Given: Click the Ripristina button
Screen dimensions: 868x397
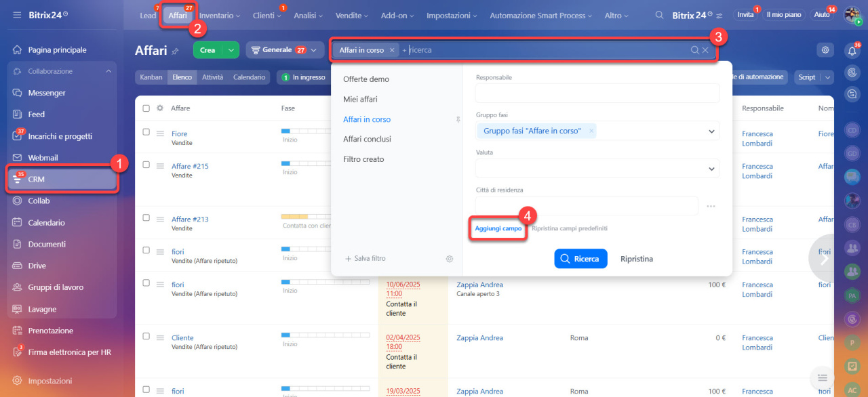Looking at the screenshot, I should click(637, 259).
